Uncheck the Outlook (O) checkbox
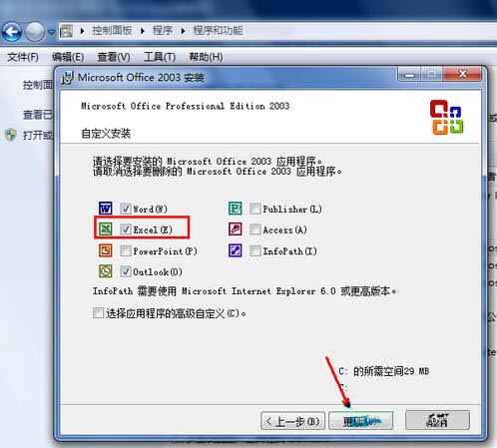The height and width of the screenshot is (448, 497). click(126, 271)
